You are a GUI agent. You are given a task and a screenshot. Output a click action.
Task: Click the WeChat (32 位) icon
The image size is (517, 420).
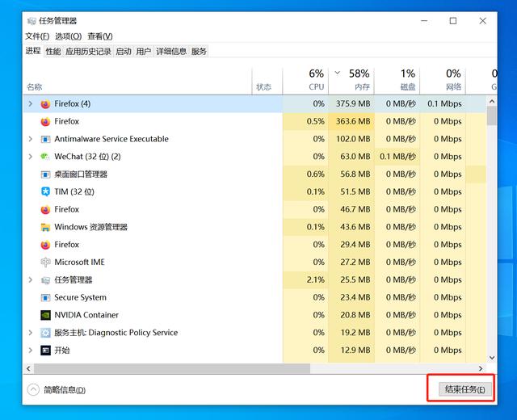pyautogui.click(x=45, y=156)
